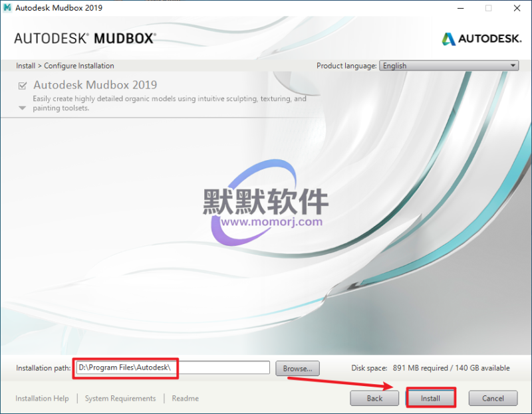The width and height of the screenshot is (532, 414).
Task: Open the Installation Help link
Action: click(42, 398)
